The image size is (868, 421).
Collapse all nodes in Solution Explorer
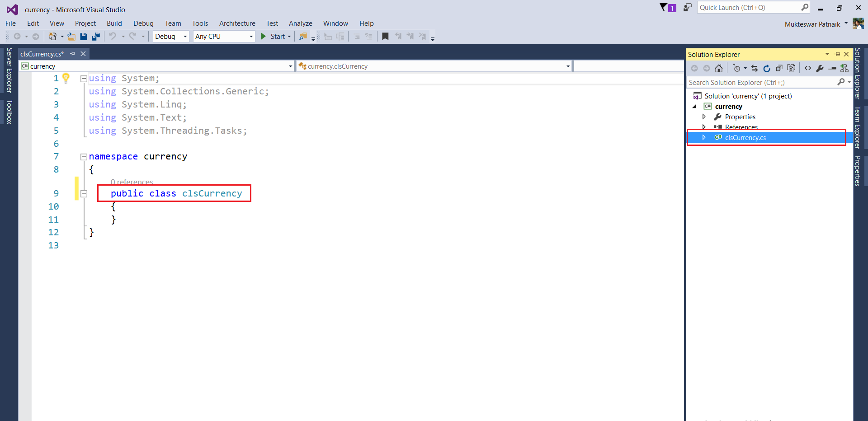click(x=779, y=68)
